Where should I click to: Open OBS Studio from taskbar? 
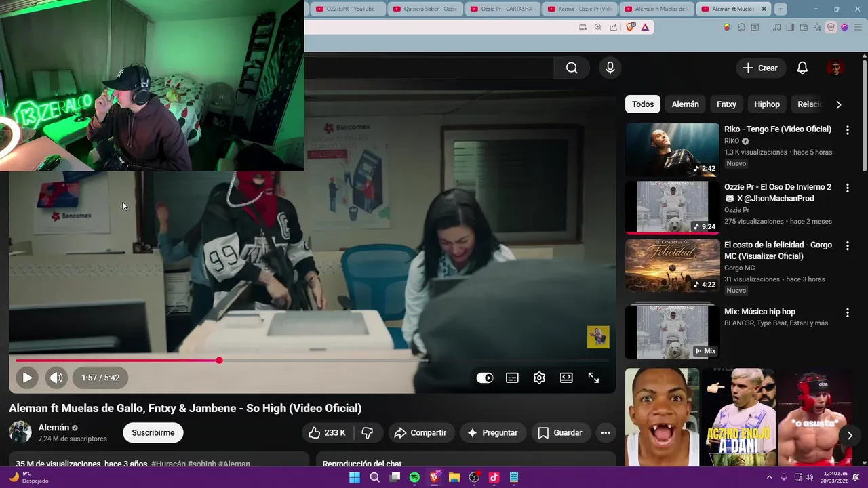(x=474, y=477)
